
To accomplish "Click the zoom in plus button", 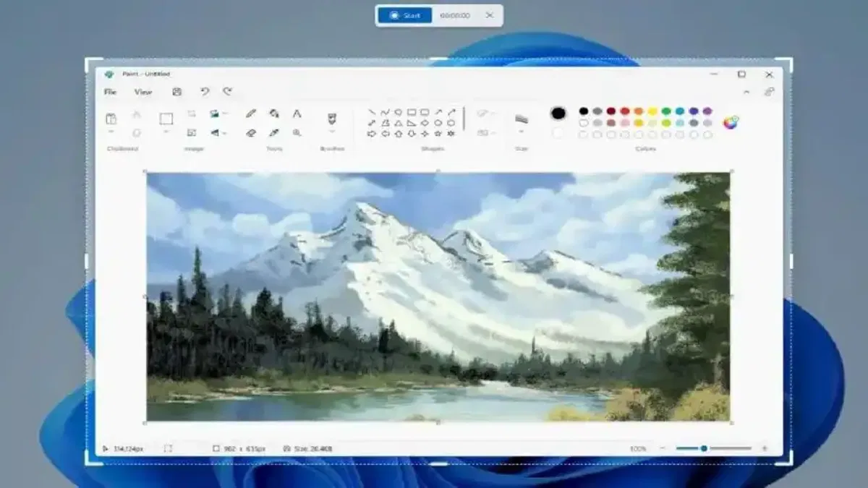I will (x=765, y=449).
